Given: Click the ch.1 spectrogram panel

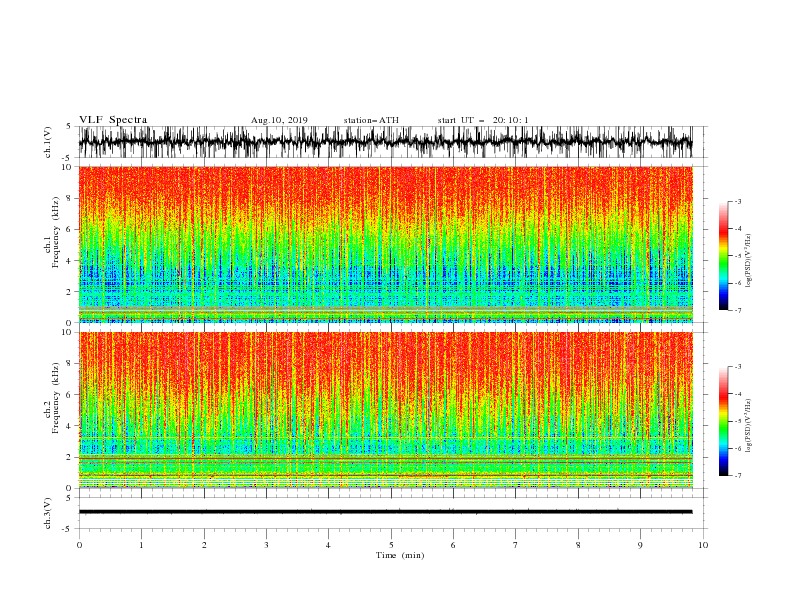Looking at the screenshot, I should point(385,244).
